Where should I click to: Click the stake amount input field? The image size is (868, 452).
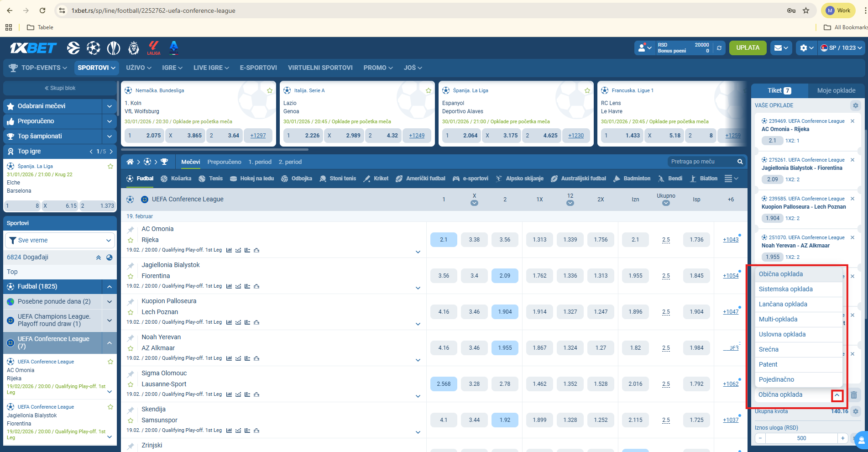[x=801, y=438]
